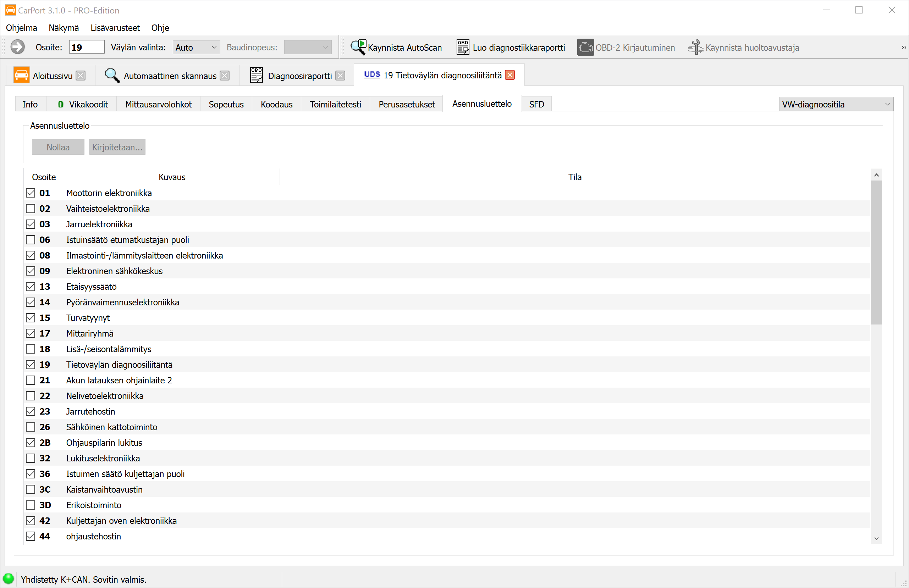The image size is (909, 588).
Task: Close the 19 Tietoväylän diagnoosiliitäntä tab
Action: (x=509, y=75)
